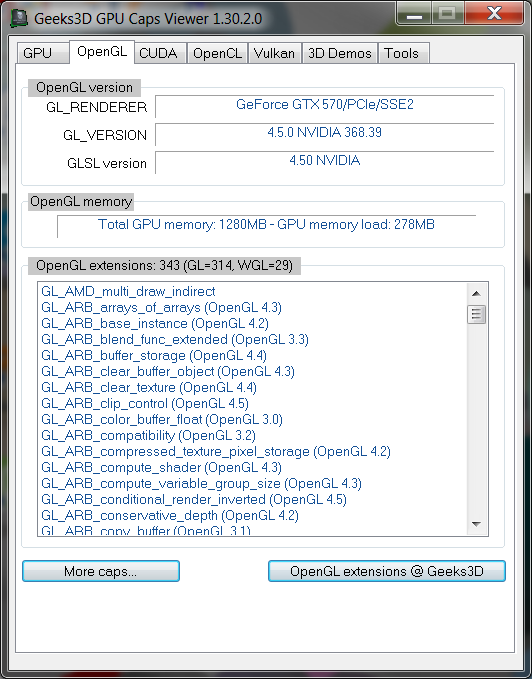Select the OpenCL tab
The height and width of the screenshot is (679, 532).
[217, 53]
